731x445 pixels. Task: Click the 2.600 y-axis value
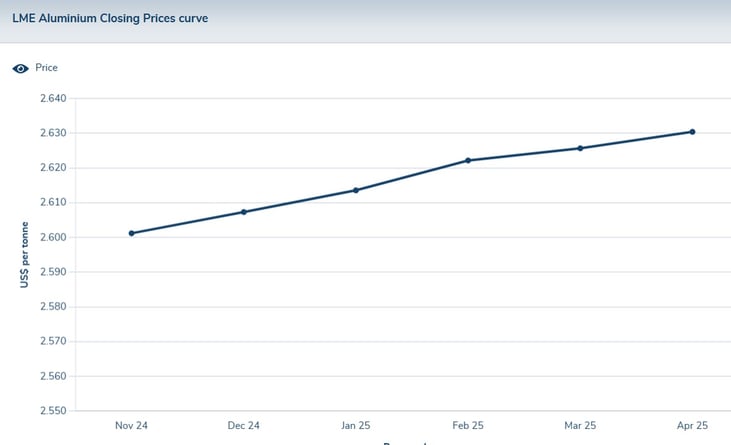pos(52,237)
